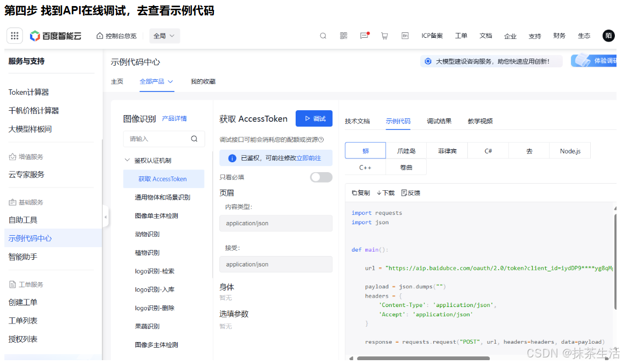Image resolution: width=622 pixels, height=364 pixels.
Task: Open the 大模型建设咨询服务 banner
Action: click(x=491, y=61)
